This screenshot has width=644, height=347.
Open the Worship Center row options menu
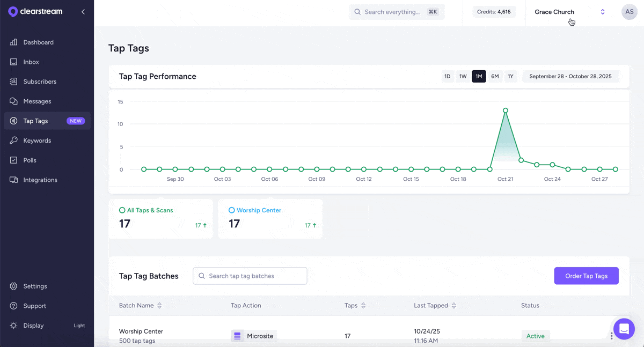tap(611, 336)
